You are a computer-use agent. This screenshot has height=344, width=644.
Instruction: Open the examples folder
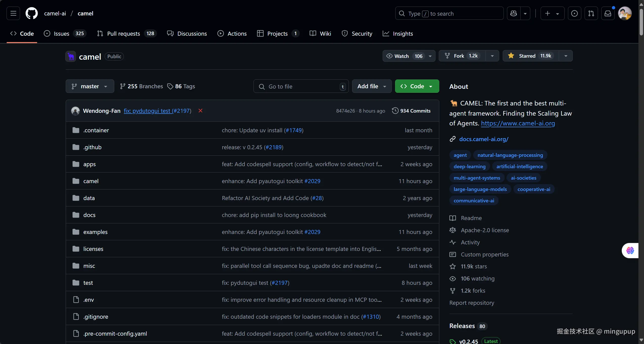[x=95, y=232]
